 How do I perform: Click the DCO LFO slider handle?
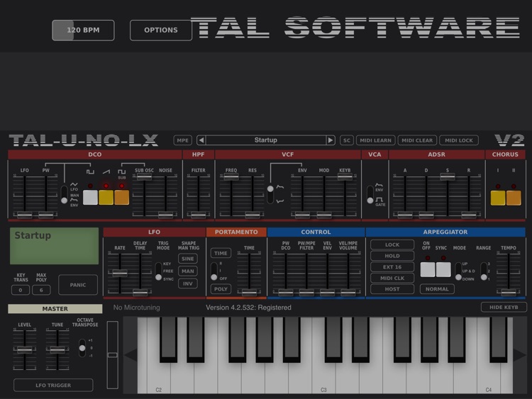coord(24,215)
